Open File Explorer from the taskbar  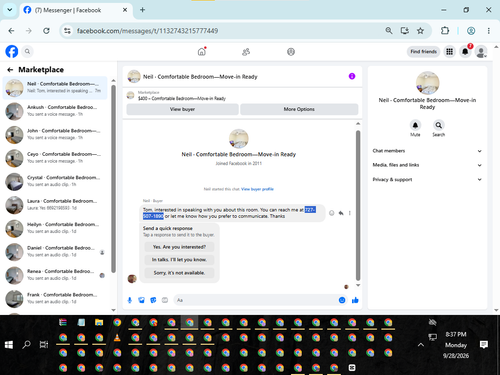click(x=99, y=322)
